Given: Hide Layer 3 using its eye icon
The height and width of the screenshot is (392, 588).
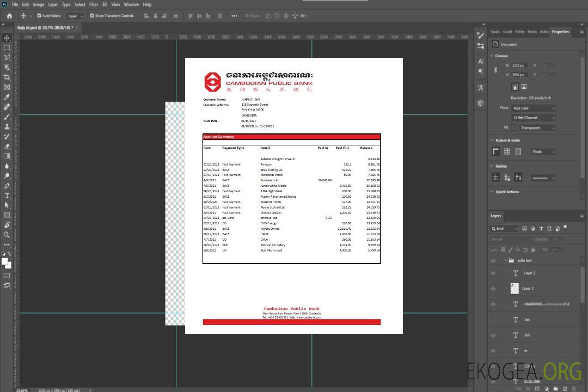Looking at the screenshot, I should (493, 289).
